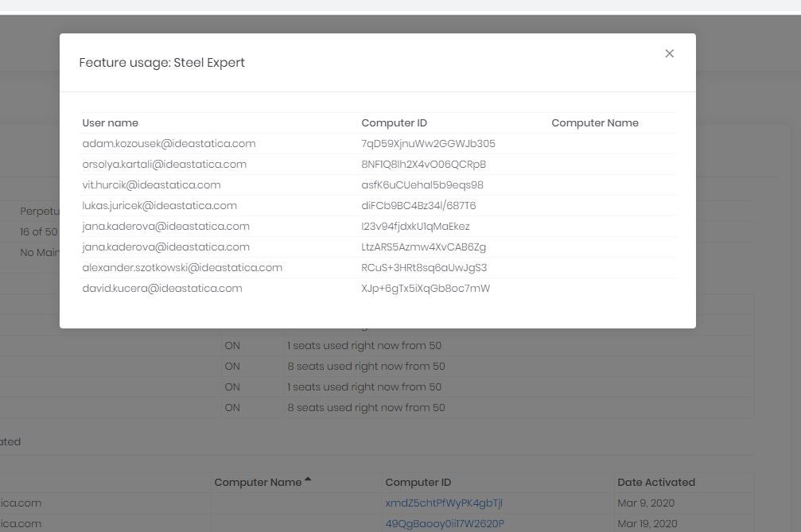Click the dialog title Feature usage: Steel Expert
Viewport: 801px width, 532px height.
click(161, 63)
